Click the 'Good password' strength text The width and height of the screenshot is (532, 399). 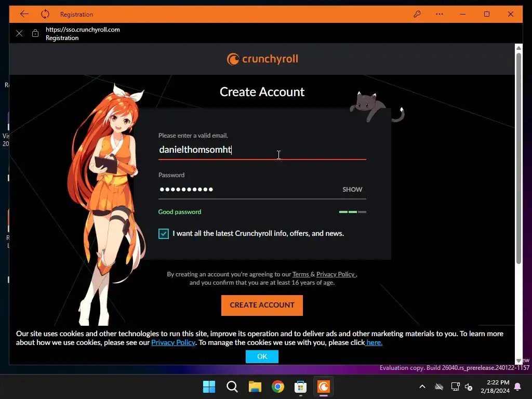pyautogui.click(x=179, y=212)
